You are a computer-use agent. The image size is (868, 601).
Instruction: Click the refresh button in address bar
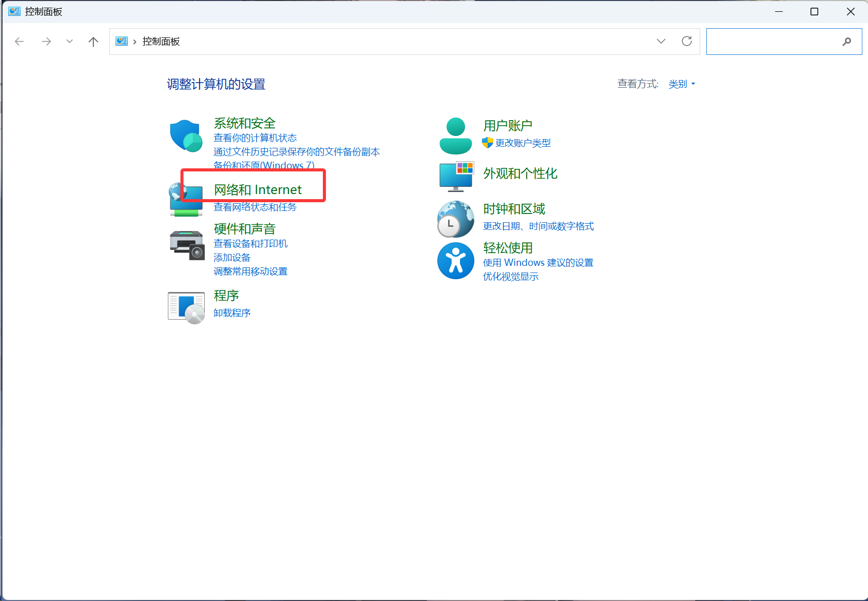coord(686,41)
